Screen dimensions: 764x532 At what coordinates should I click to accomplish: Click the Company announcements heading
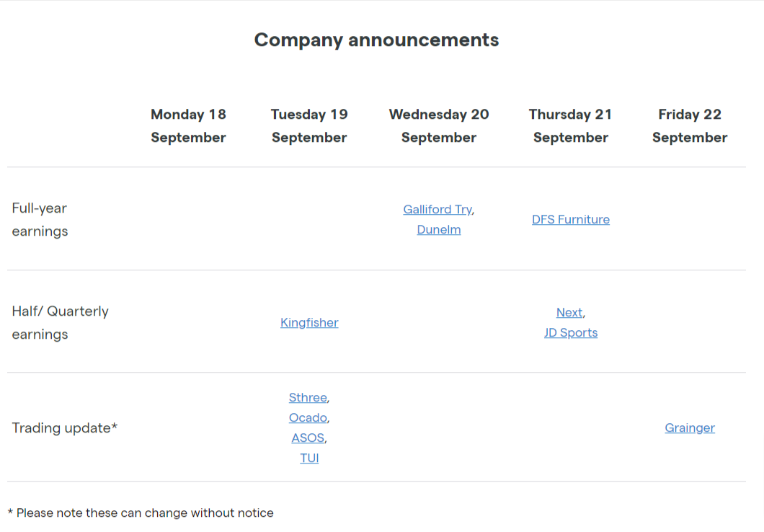click(x=377, y=40)
